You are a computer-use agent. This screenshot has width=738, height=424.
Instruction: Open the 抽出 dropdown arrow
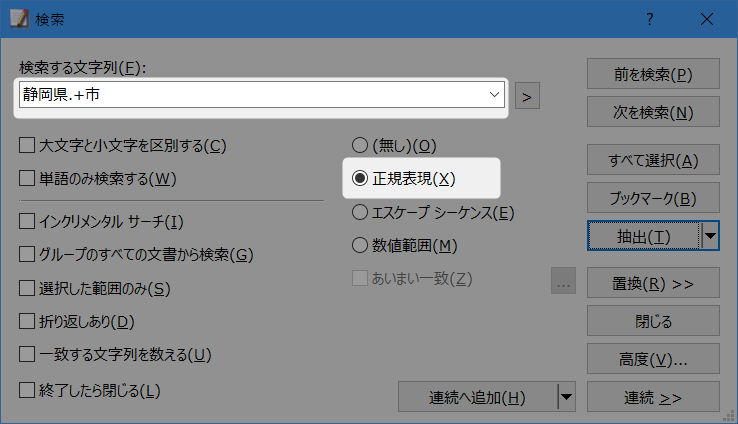point(710,236)
